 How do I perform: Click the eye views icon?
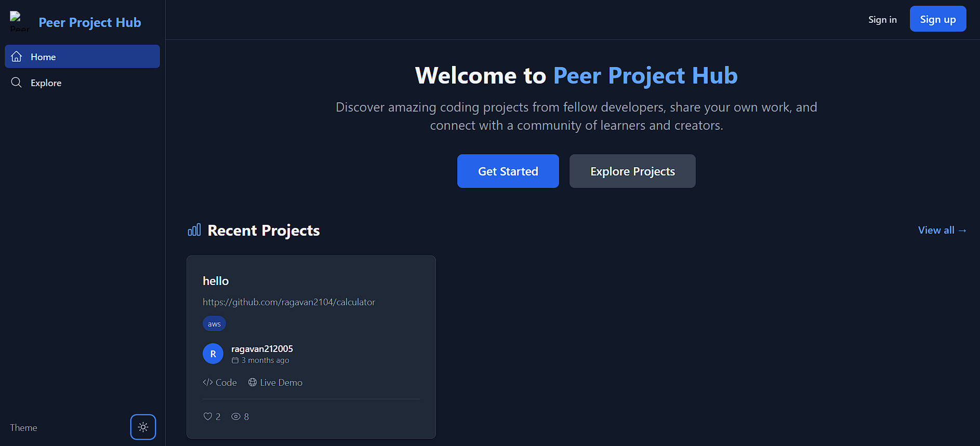[x=236, y=416]
